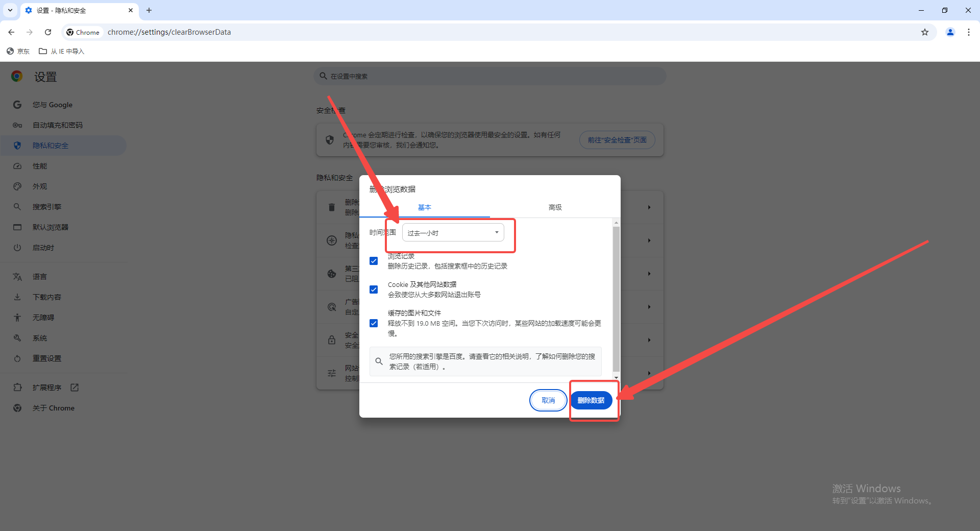Open a new tab with plus button
Screen dimensions: 980x531
149,10
